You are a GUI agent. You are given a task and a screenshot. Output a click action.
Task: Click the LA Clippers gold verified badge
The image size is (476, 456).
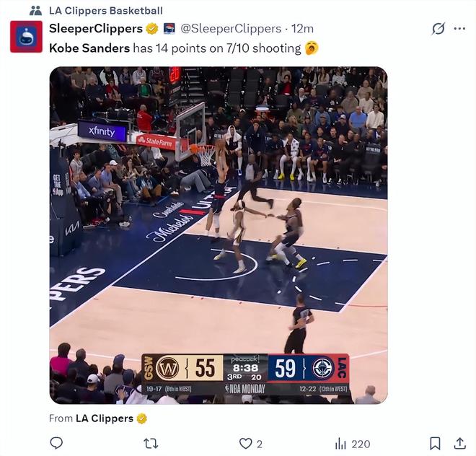click(141, 418)
